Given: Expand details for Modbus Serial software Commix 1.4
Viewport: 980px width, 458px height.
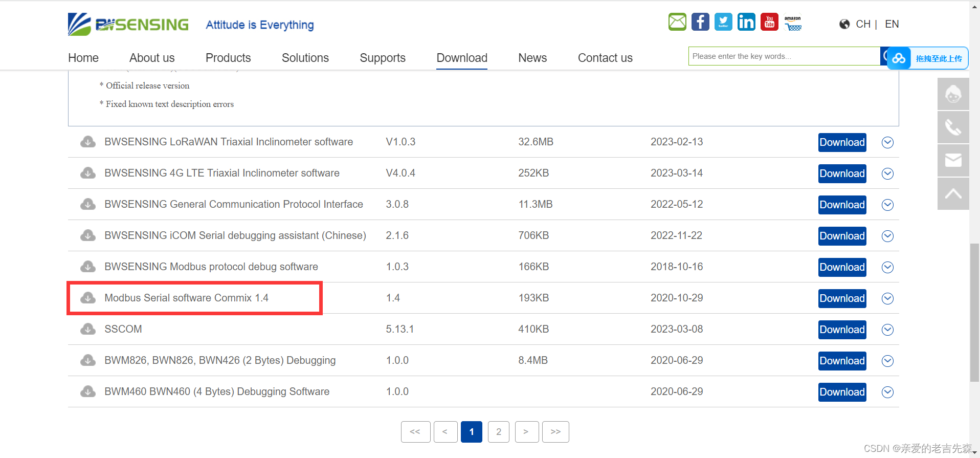Looking at the screenshot, I should [887, 298].
